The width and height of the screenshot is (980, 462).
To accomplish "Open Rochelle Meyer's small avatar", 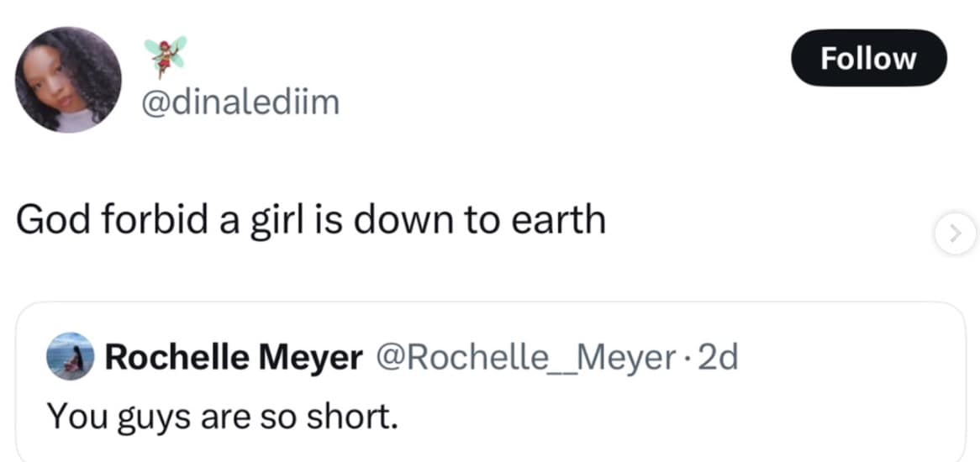I will coord(70,357).
